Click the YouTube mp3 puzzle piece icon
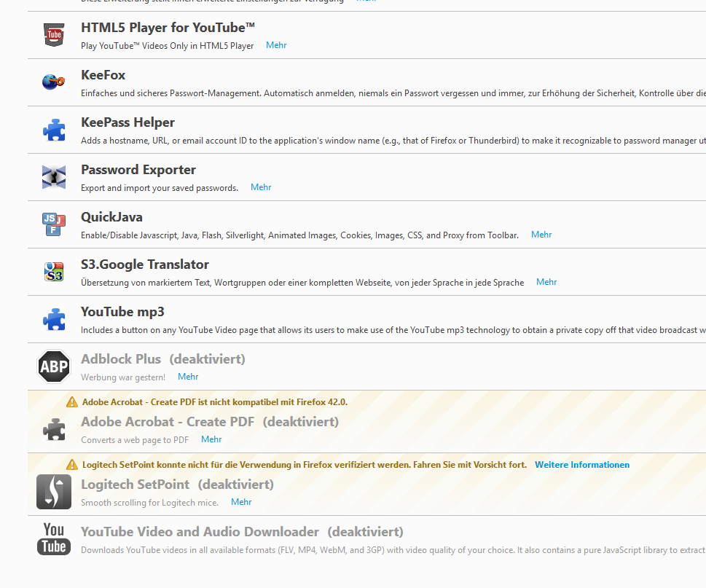Screen dimensions: 706x588 54,319
